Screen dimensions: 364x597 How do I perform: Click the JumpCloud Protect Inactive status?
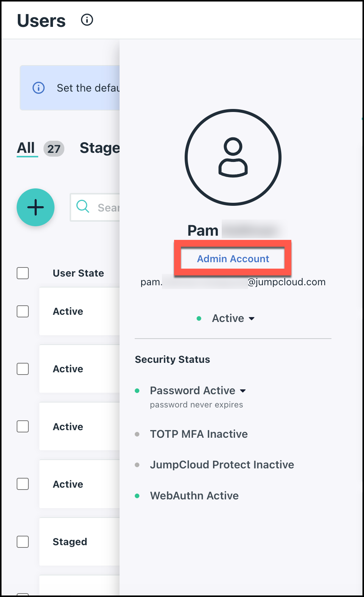click(222, 465)
